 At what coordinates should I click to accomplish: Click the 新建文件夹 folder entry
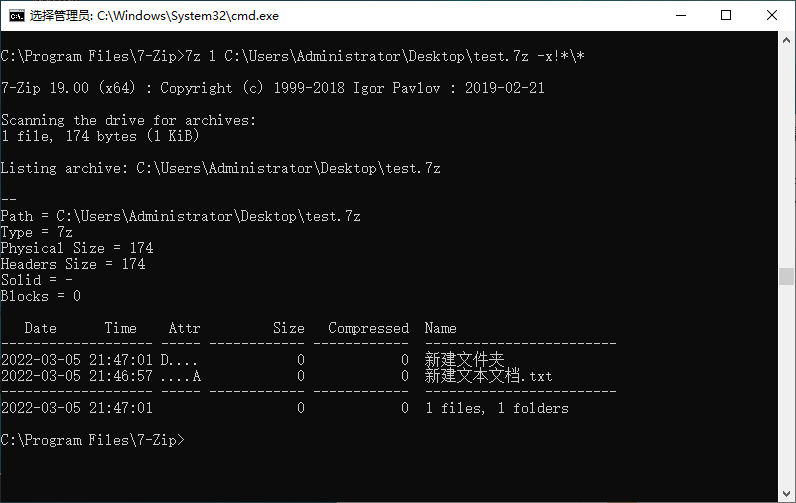(x=464, y=360)
